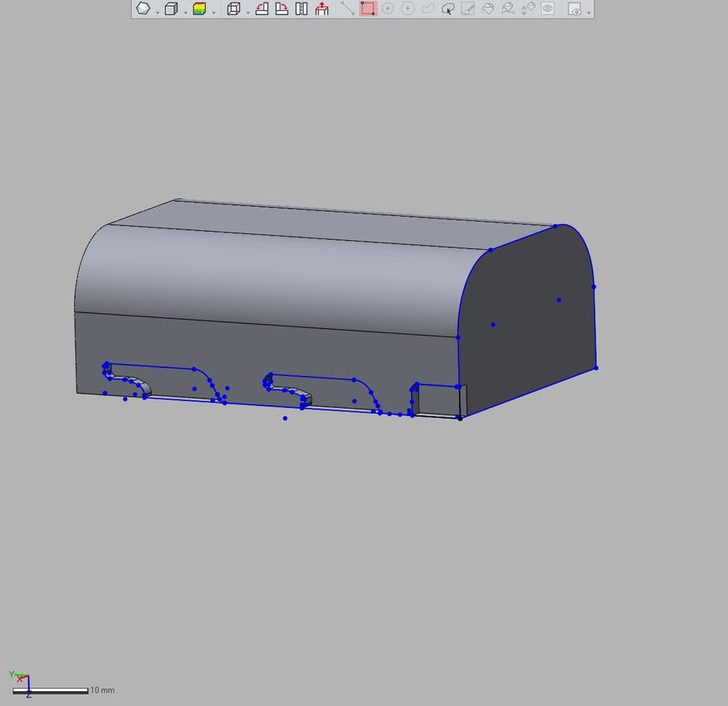Viewport: 728px width, 706px height.
Task: Click the circle selection tool icon
Action: click(x=388, y=9)
